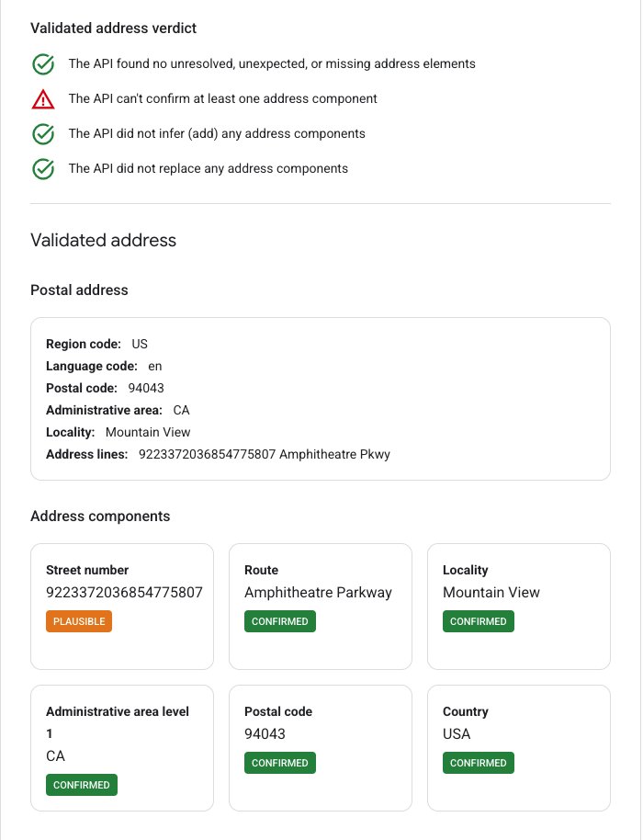Click green checkmark for did not replace components

[x=43, y=169]
